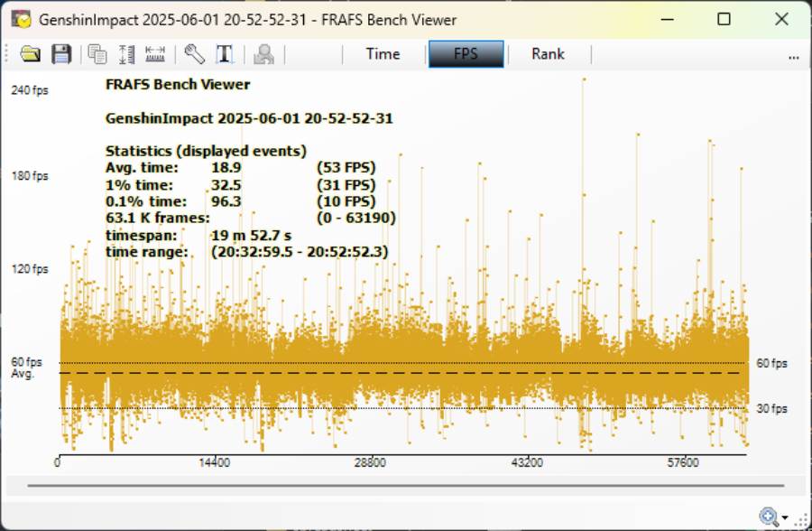This screenshot has width=812, height=531.
Task: Minimize the FRAFS Bench Viewer window
Action: click(x=668, y=20)
